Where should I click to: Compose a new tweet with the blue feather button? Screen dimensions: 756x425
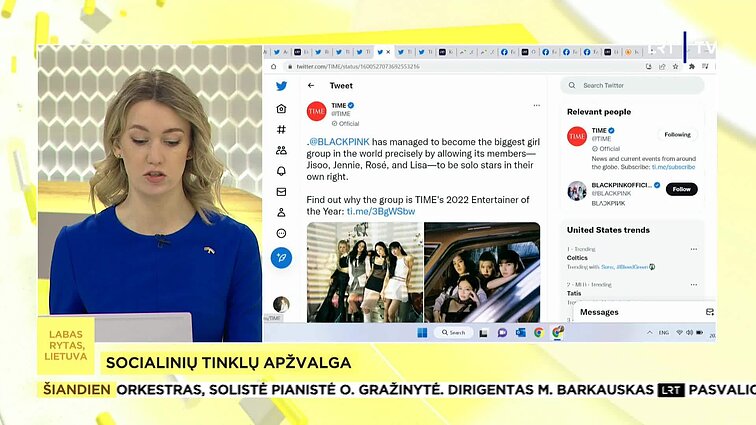[282, 258]
